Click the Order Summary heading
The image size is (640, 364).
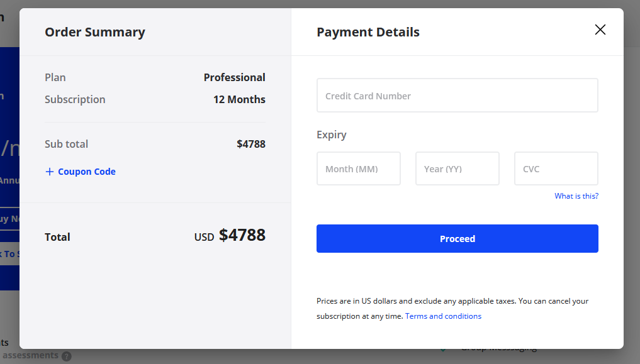tap(95, 32)
